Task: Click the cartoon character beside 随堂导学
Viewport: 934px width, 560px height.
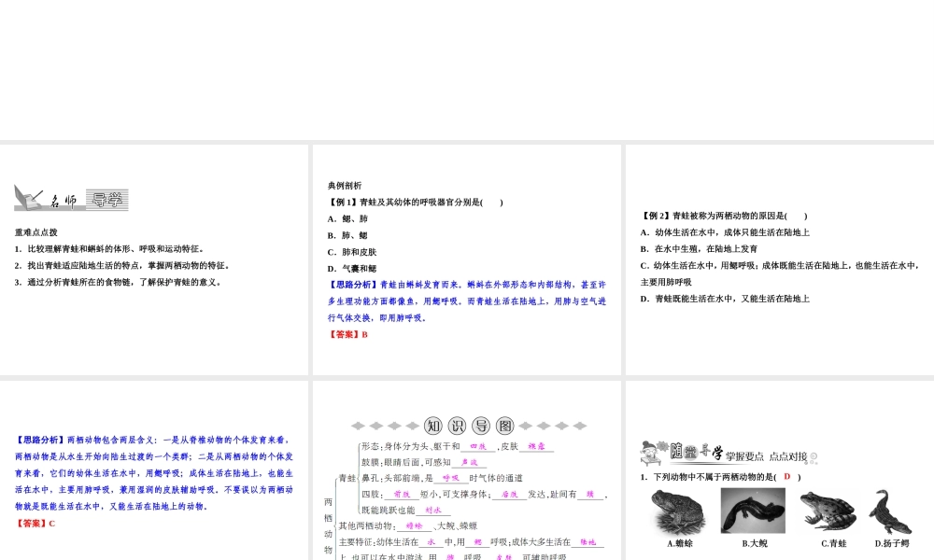Action: (x=654, y=453)
